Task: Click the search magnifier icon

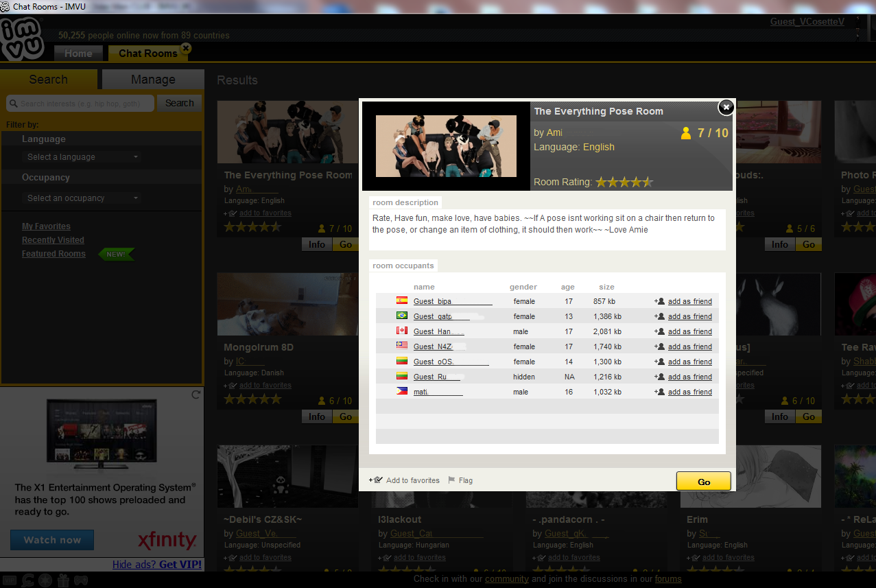Action: pyautogui.click(x=13, y=104)
